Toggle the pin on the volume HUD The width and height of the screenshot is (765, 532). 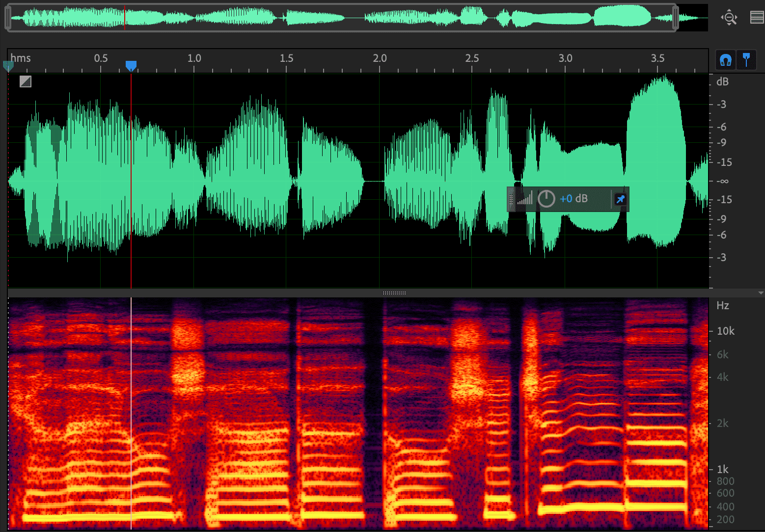620,199
